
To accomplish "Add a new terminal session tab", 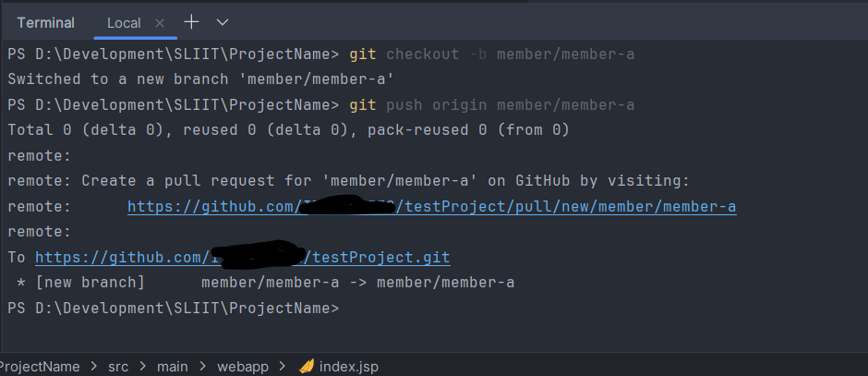I will (x=191, y=21).
